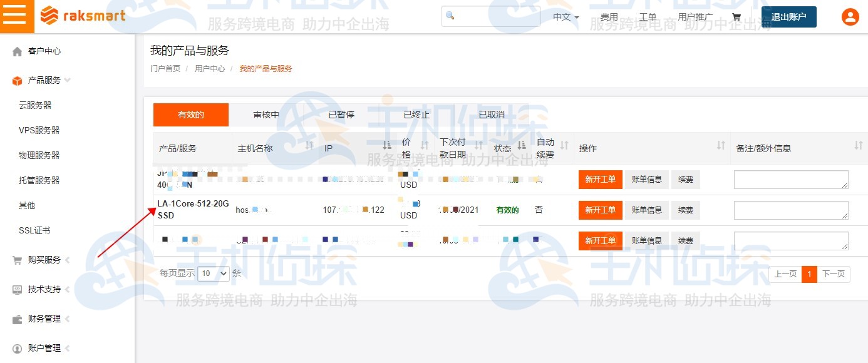Open the 中文 language dropdown
Image resolution: width=868 pixels, height=363 pixels.
coord(563,18)
